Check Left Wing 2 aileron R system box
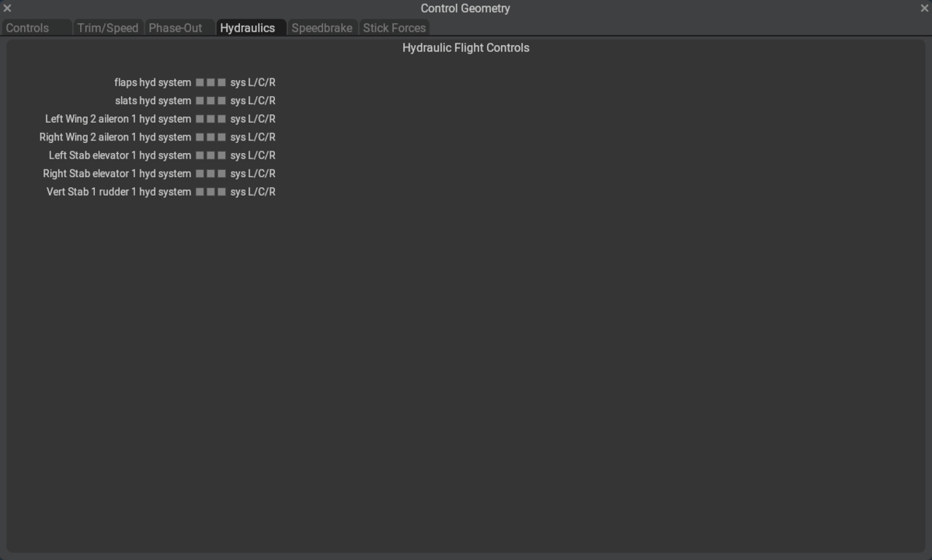 click(x=221, y=119)
